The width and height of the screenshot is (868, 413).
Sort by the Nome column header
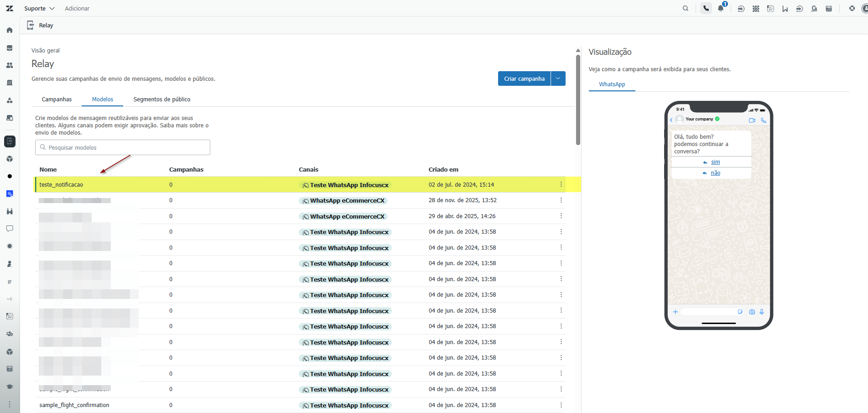pos(48,169)
